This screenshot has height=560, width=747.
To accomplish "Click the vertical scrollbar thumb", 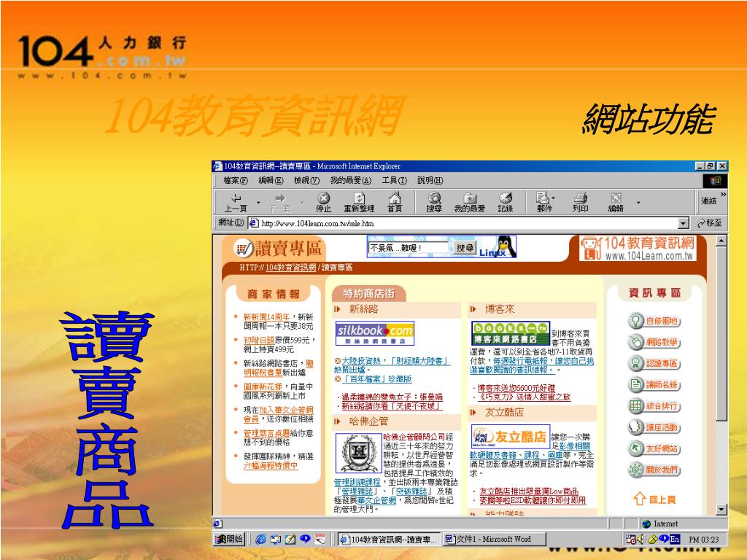I will 721,333.
